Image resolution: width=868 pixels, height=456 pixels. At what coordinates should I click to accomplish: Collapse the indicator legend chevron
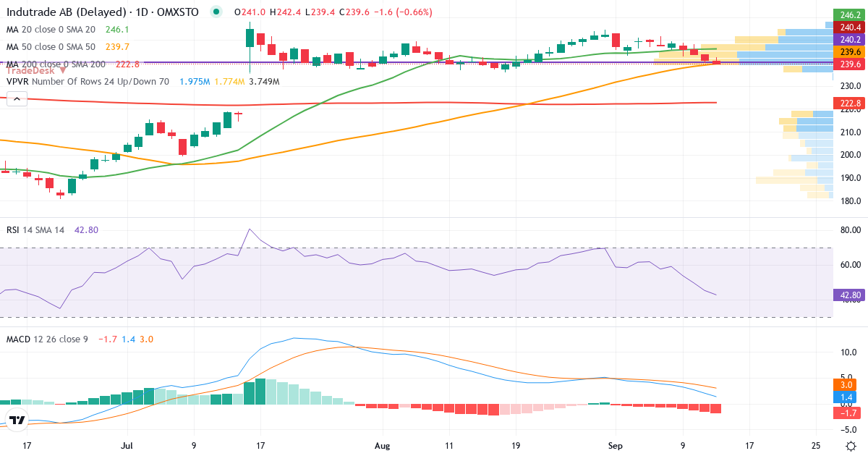coord(17,100)
